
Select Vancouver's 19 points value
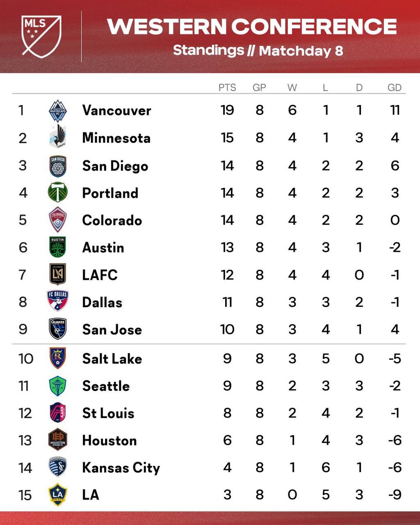pos(227,110)
